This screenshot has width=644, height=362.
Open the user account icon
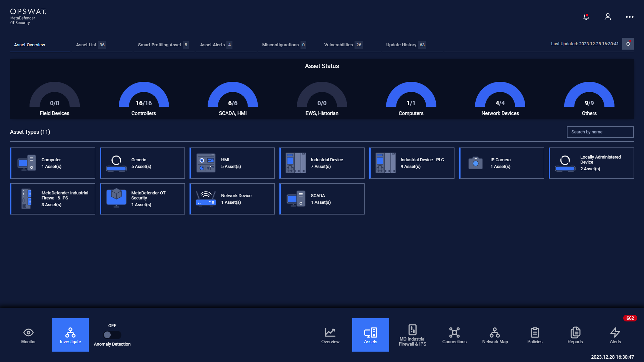607,17
